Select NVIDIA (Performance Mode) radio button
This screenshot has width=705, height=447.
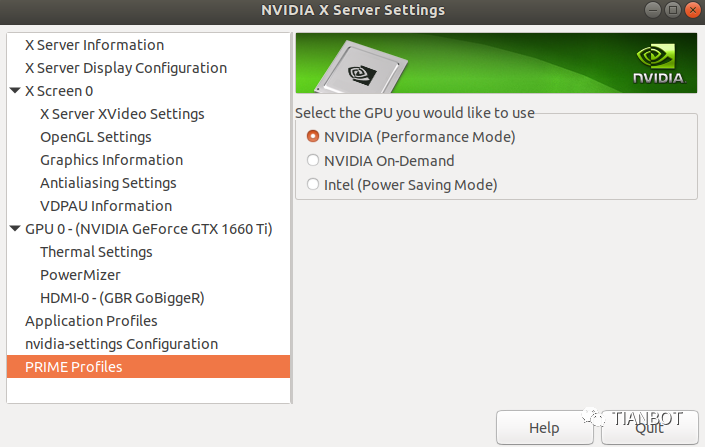click(x=312, y=136)
